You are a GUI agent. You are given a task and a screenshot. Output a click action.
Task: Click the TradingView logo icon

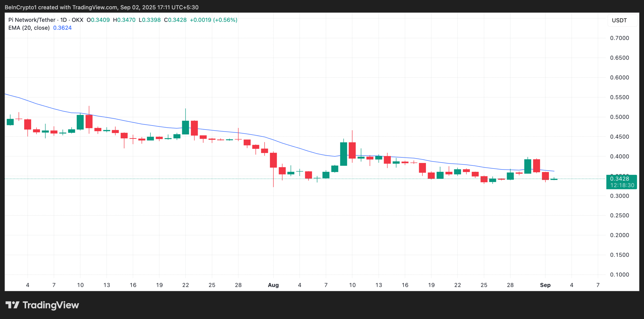(x=12, y=305)
